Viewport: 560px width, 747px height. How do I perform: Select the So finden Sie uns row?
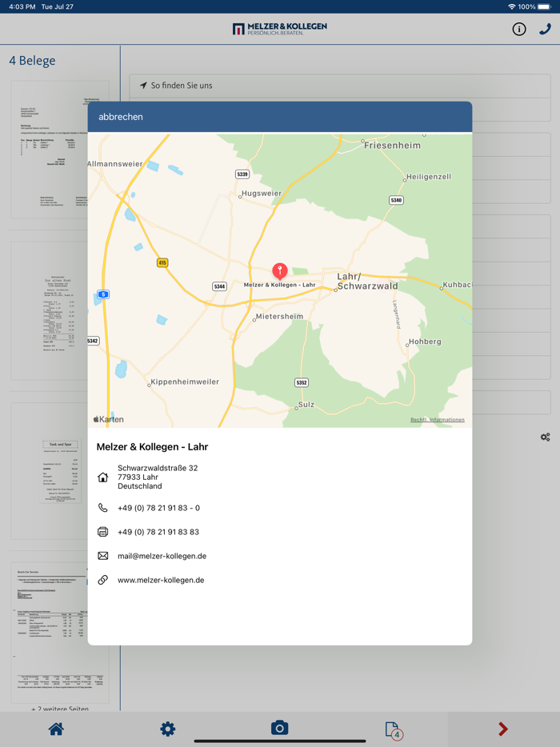click(x=340, y=86)
